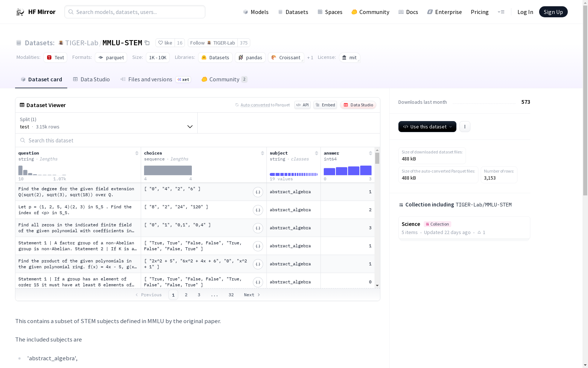Jump to page 32 of the dataset

pos(231,295)
